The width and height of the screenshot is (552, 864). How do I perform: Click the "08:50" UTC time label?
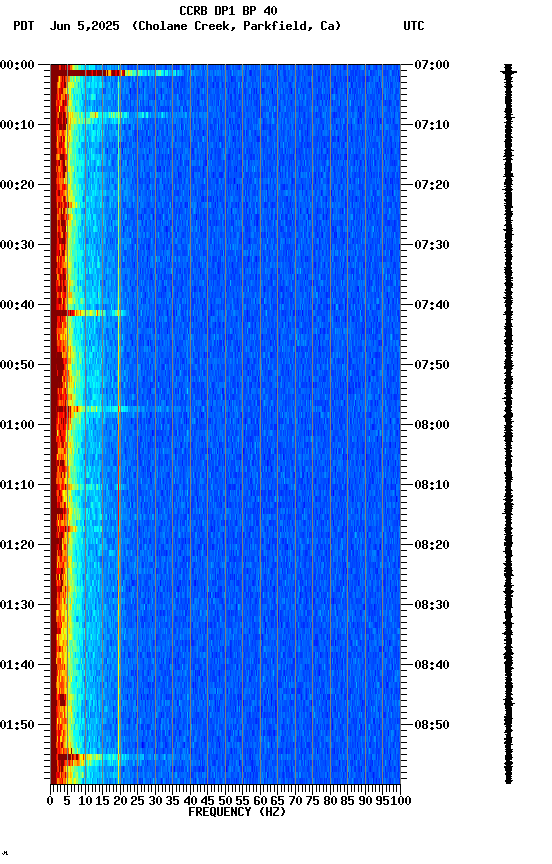tap(432, 725)
